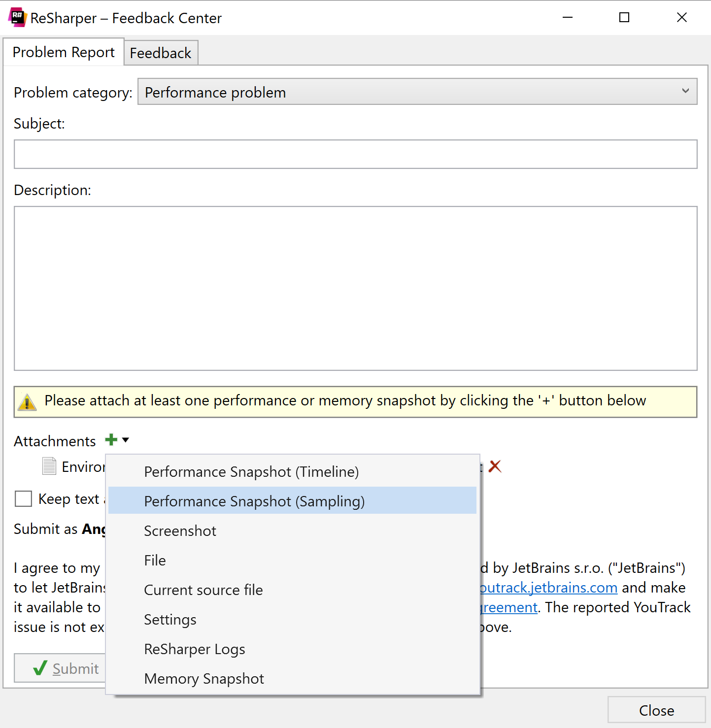Attach ReSharper Logs from the menu
Viewport: 711px width, 728px height.
point(293,649)
